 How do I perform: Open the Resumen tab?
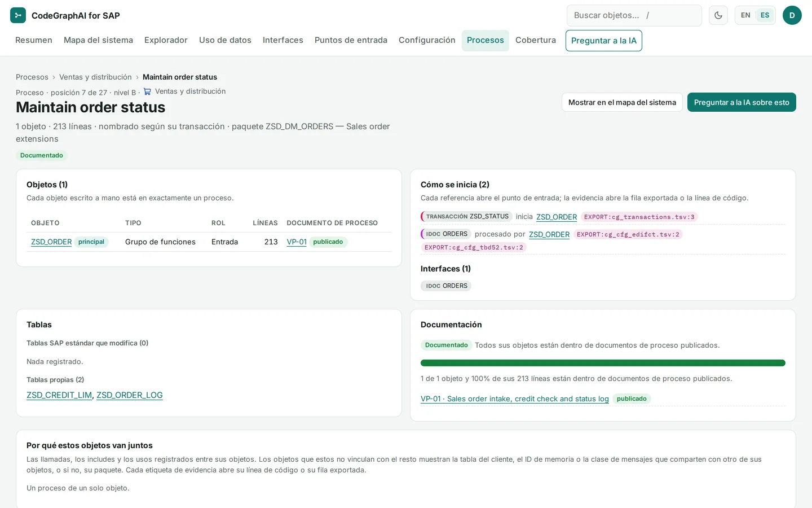pos(34,40)
